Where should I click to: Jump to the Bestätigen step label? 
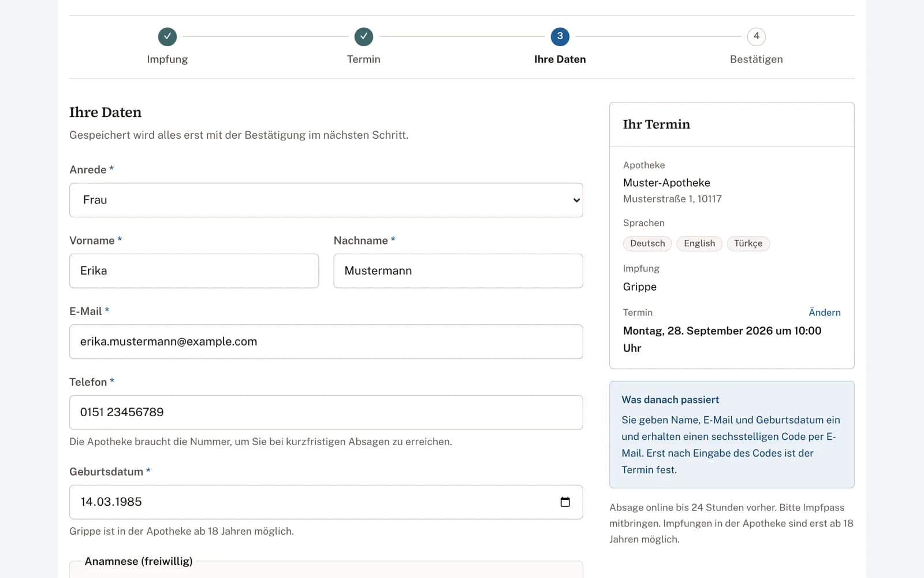(757, 59)
